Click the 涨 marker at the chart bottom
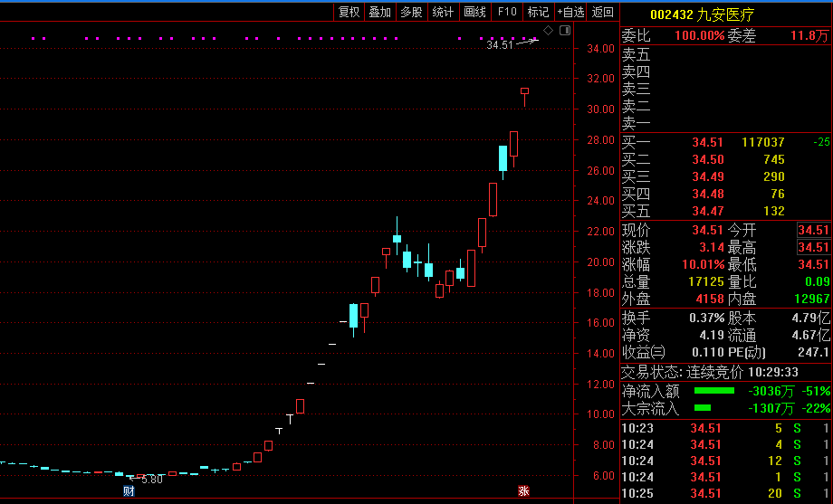This screenshot has height=504, width=833. click(524, 491)
